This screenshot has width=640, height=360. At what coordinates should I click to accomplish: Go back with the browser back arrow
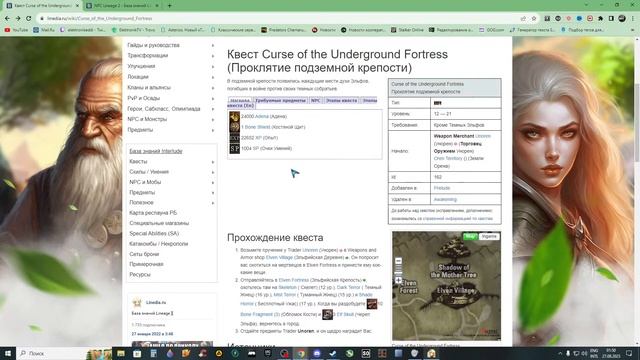coord(7,18)
